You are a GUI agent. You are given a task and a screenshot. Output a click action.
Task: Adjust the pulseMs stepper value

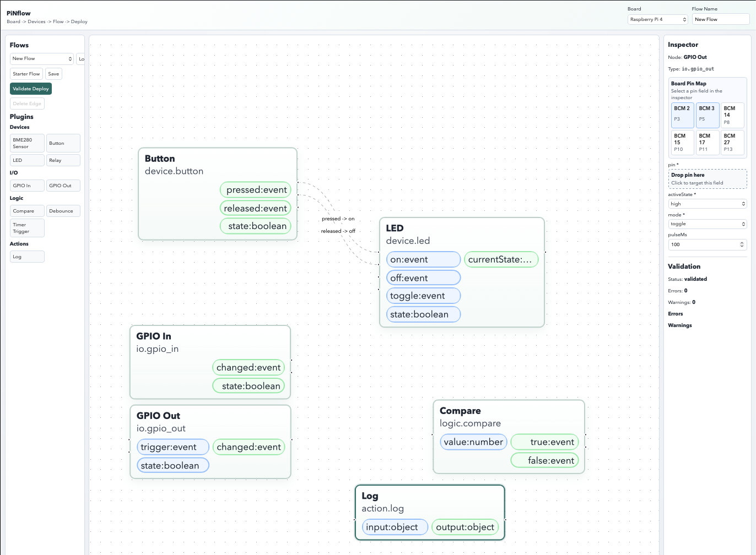pyautogui.click(x=741, y=244)
